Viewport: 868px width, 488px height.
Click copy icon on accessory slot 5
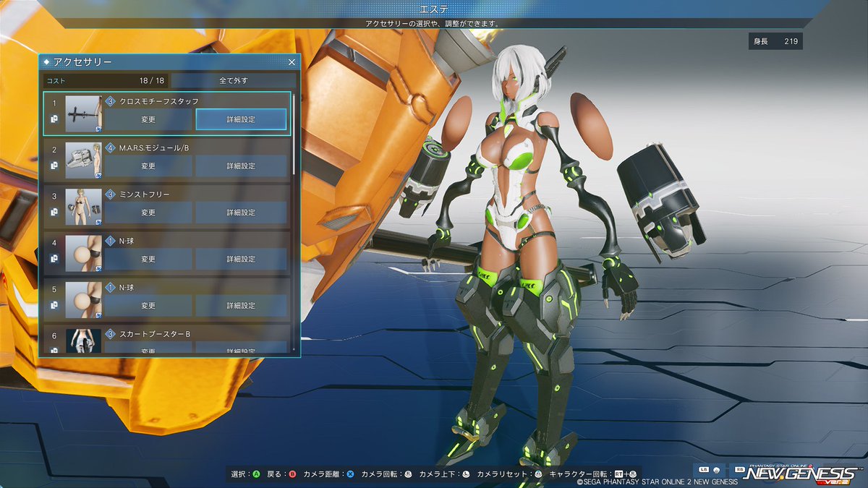click(54, 305)
